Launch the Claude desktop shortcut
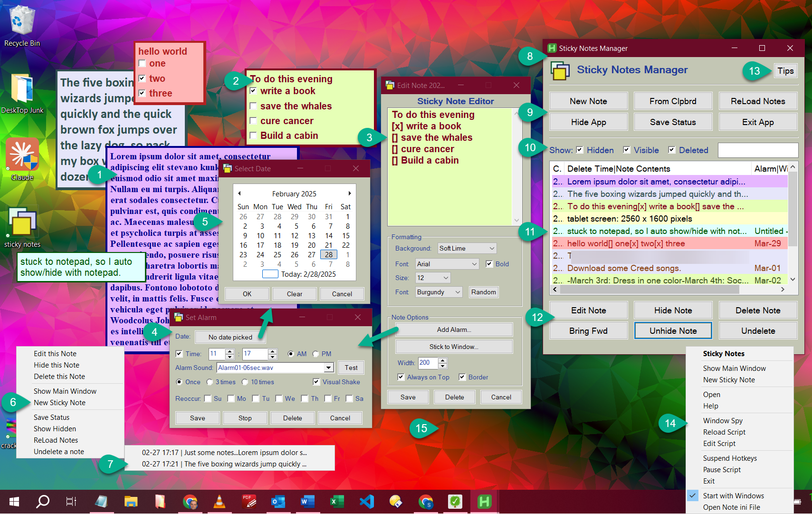 pos(22,159)
